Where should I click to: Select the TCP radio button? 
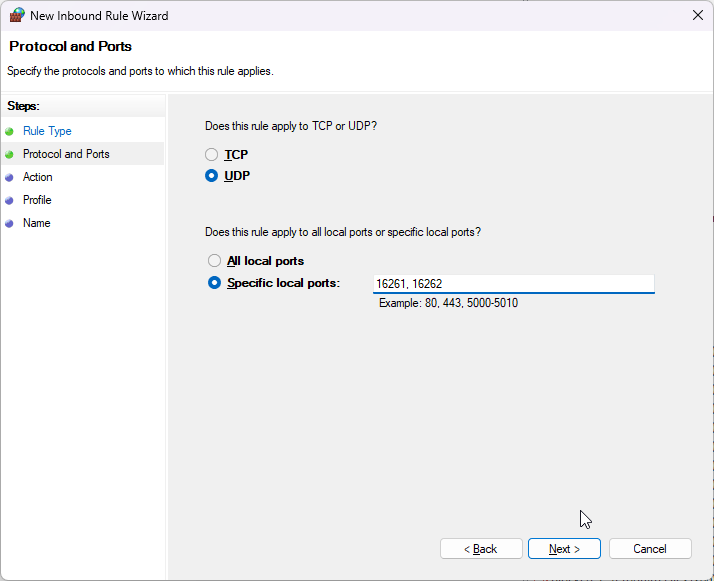211,155
